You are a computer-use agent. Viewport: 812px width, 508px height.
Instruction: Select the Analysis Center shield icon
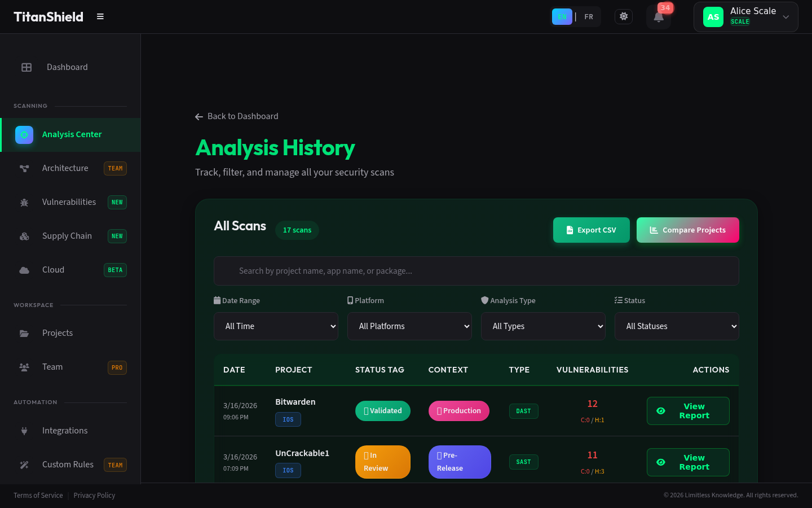point(24,135)
